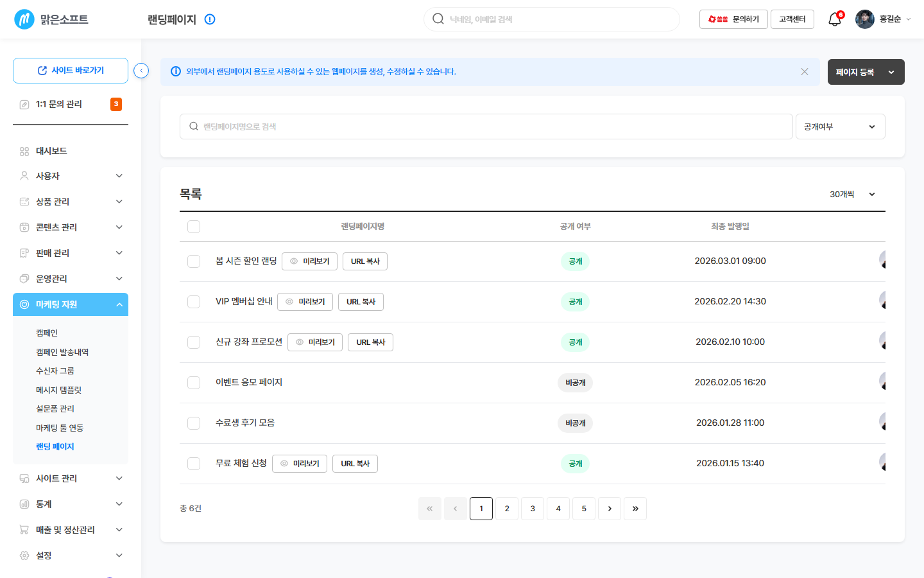
Task: Click the 대시보드 grid icon
Action: 24,152
